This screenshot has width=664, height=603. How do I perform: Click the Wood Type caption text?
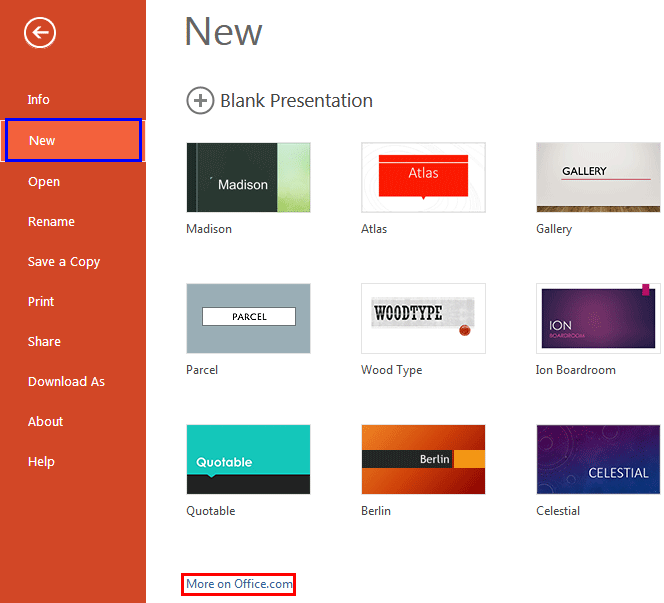[x=392, y=370]
